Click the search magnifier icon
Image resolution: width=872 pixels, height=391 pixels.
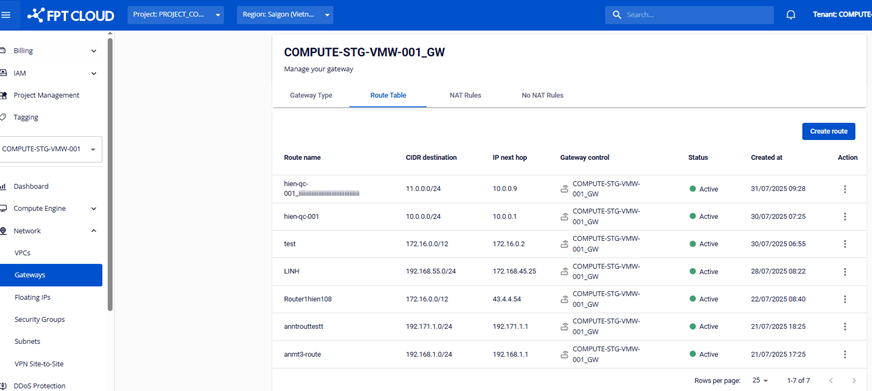click(x=616, y=15)
